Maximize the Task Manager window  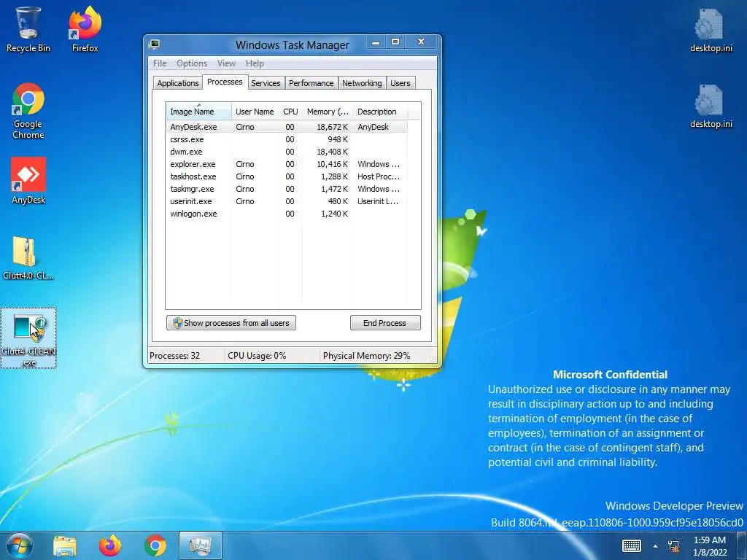395,42
